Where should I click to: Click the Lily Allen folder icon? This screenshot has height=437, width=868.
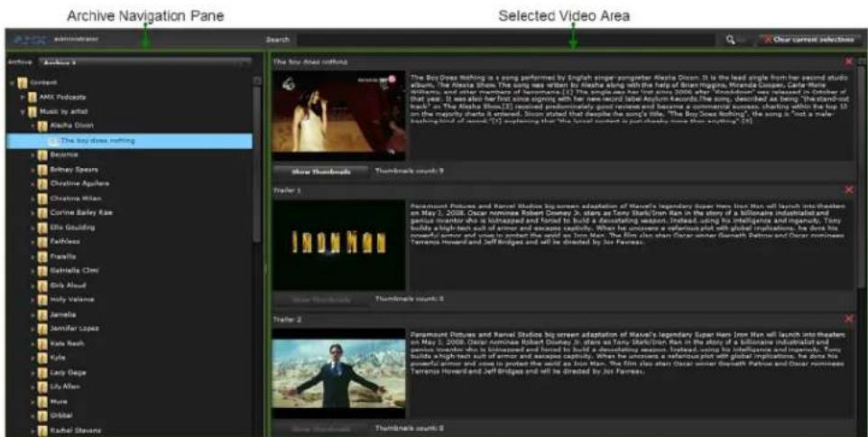pos(42,387)
